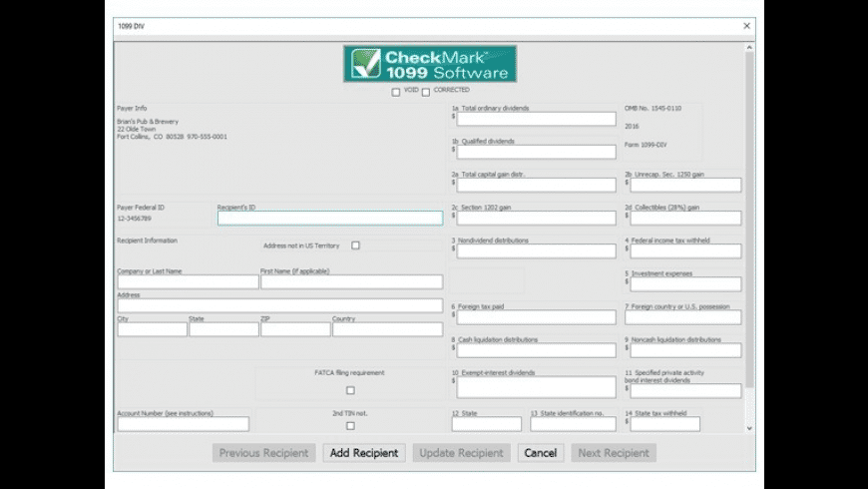
Task: Click the Cancel button
Action: [541, 453]
